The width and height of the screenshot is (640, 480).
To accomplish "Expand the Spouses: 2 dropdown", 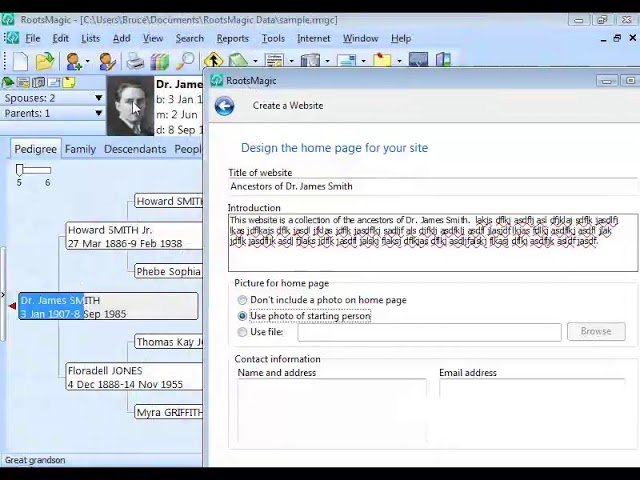I will coord(99,98).
